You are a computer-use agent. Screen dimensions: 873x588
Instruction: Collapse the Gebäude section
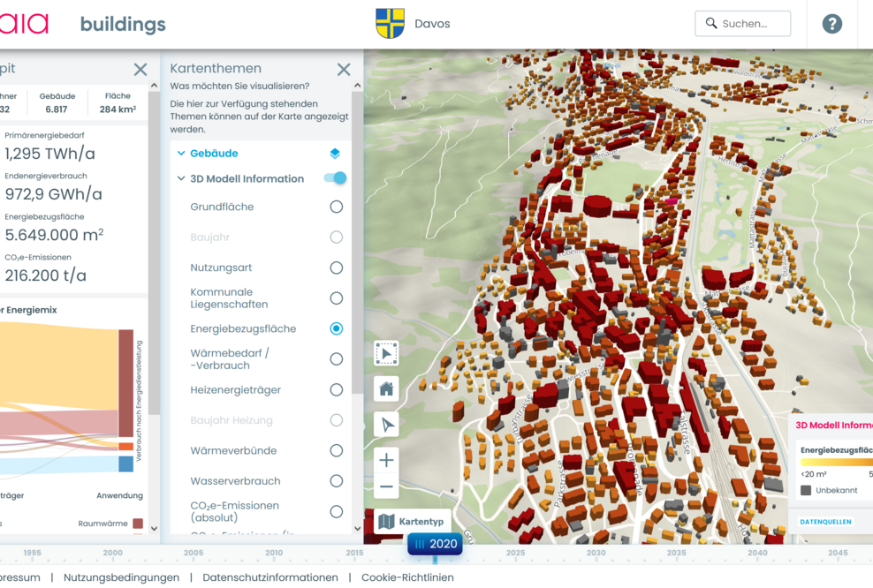pos(181,154)
